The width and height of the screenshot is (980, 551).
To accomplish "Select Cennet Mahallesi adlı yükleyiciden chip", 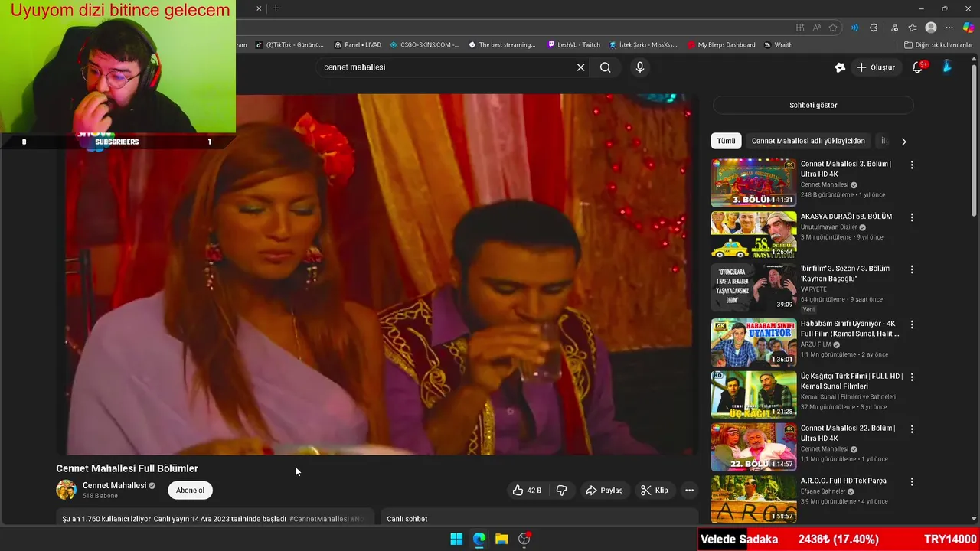I will tap(808, 141).
